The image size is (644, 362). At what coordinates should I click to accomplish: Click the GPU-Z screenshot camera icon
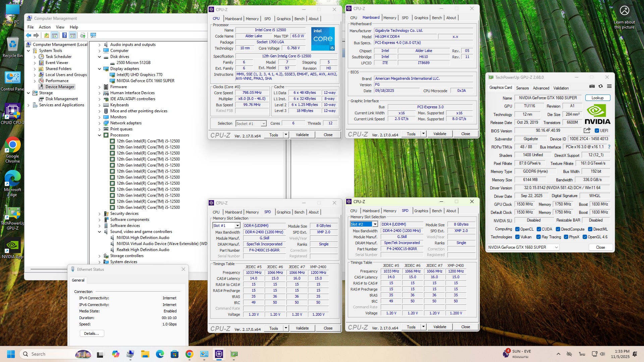(x=592, y=86)
